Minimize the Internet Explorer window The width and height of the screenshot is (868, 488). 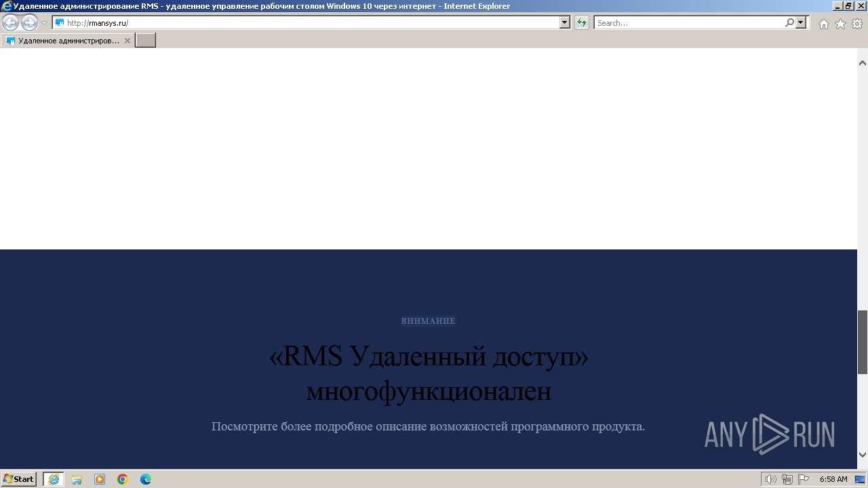pyautogui.click(x=837, y=5)
